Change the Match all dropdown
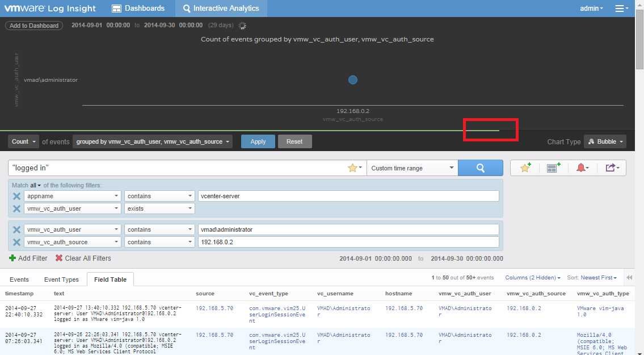This screenshot has height=355, width=644. pyautogui.click(x=36, y=185)
